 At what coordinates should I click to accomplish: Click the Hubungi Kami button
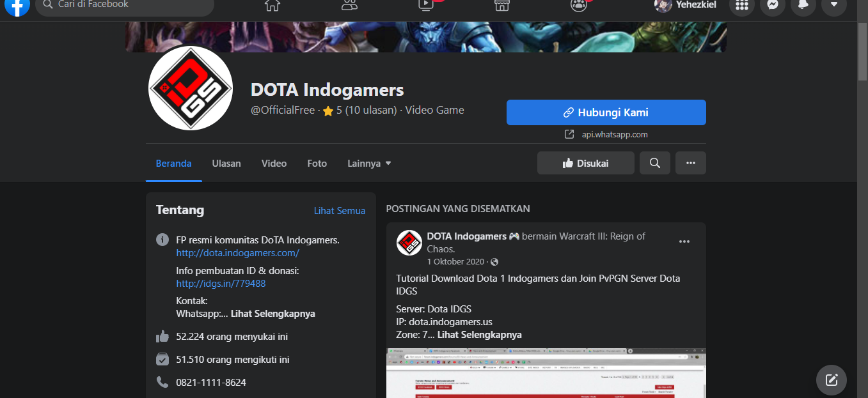pos(606,112)
